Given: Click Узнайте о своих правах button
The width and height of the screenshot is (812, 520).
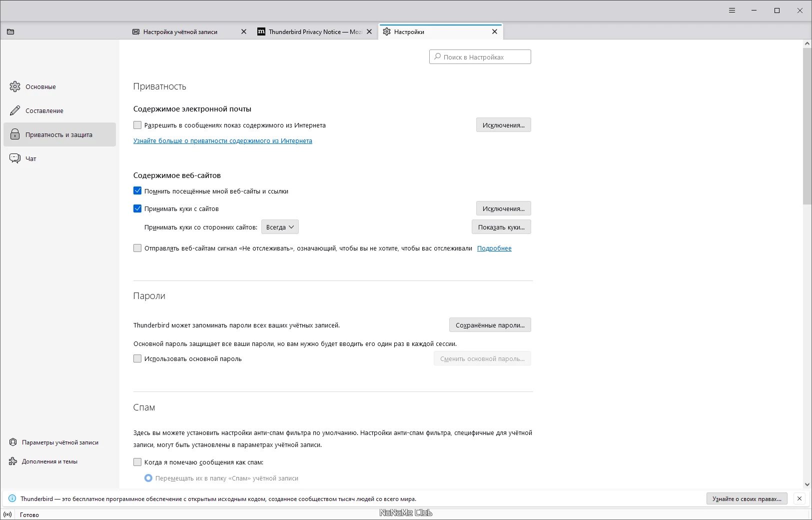Looking at the screenshot, I should [747, 498].
